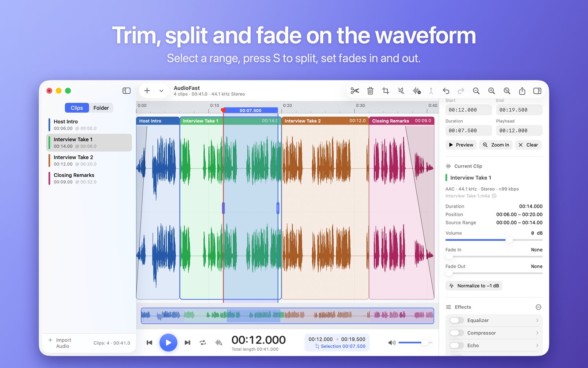
Task: Open the Effects more options menu
Action: (x=538, y=307)
